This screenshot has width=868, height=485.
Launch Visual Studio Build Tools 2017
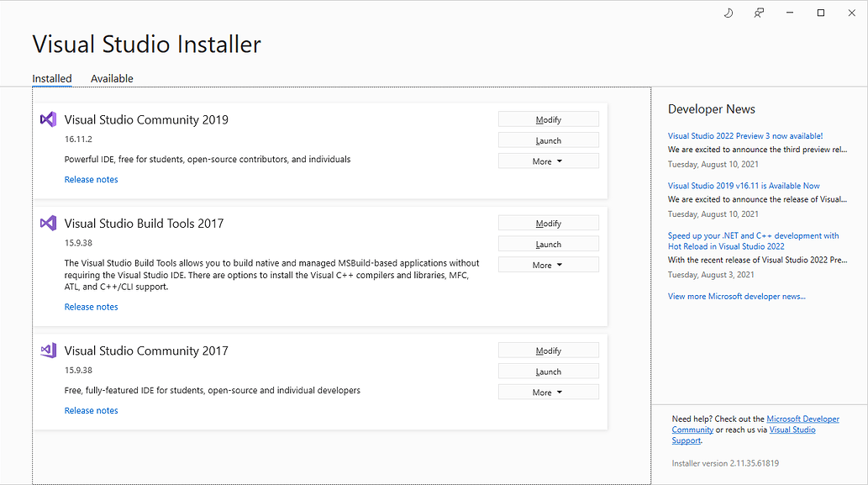point(549,244)
